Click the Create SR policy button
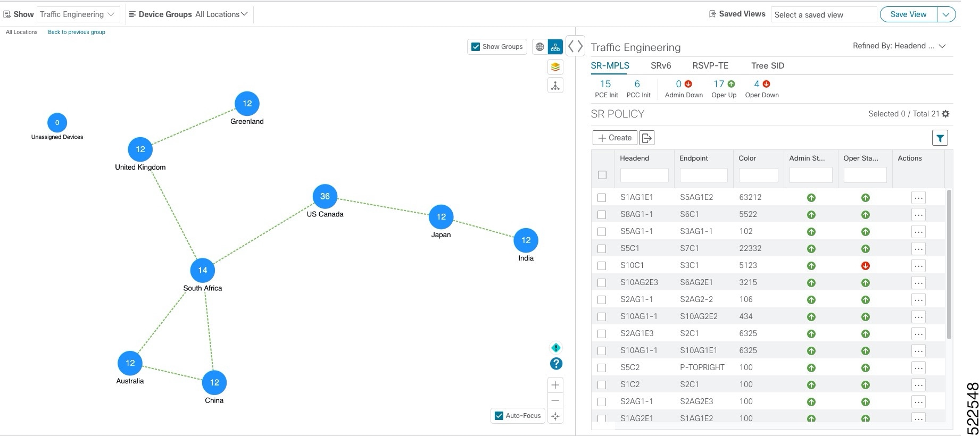The width and height of the screenshot is (980, 436). (614, 138)
